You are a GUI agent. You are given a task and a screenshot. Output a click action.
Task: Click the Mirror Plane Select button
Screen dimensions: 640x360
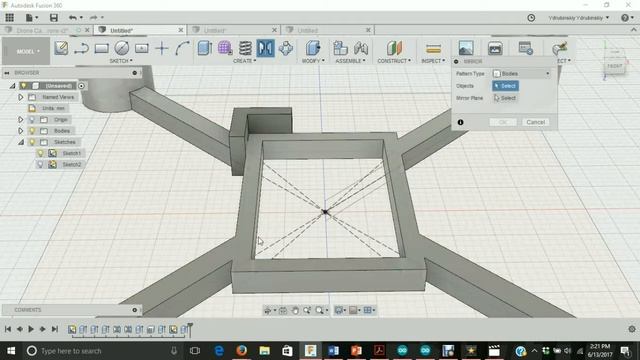coord(506,98)
